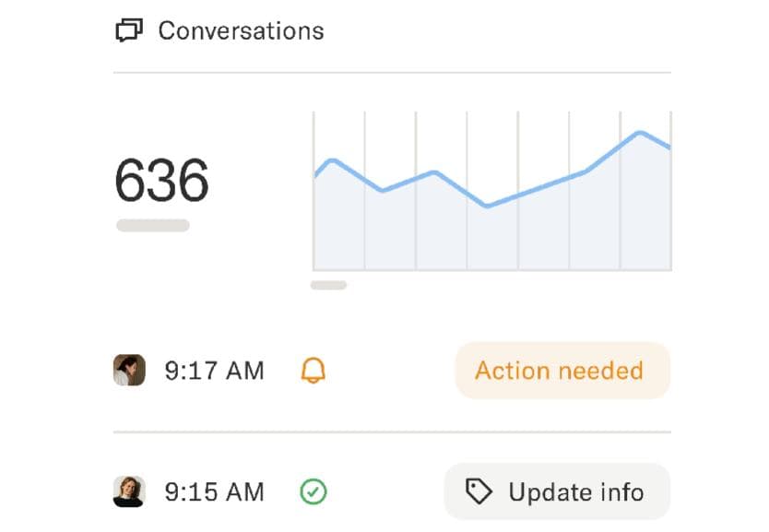Image resolution: width=769 pixels, height=532 pixels.
Task: Open the avatar beside 9:15 AM
Action: point(129,492)
